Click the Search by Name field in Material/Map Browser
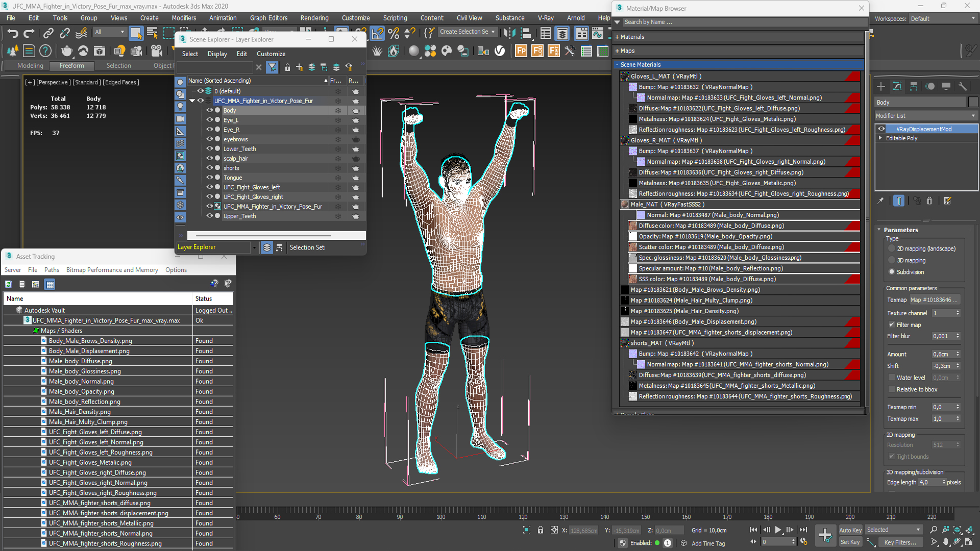 coord(744,22)
